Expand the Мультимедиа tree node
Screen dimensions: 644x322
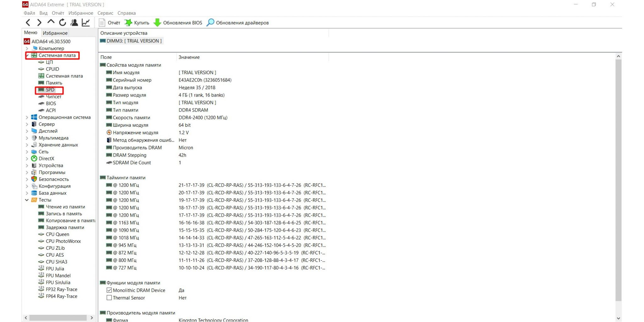point(27,138)
